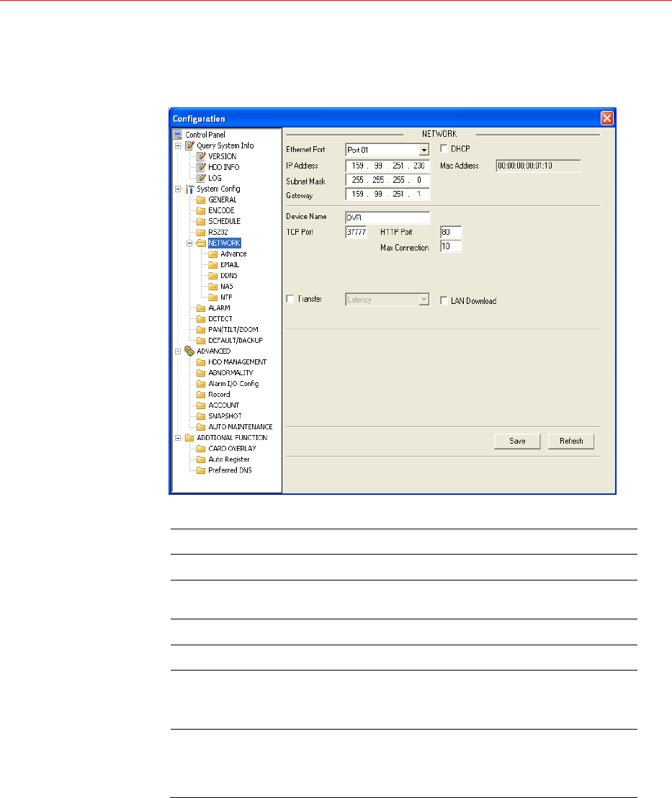The image size is (672, 798).
Task: Click the Max Connection field
Action: [451, 246]
